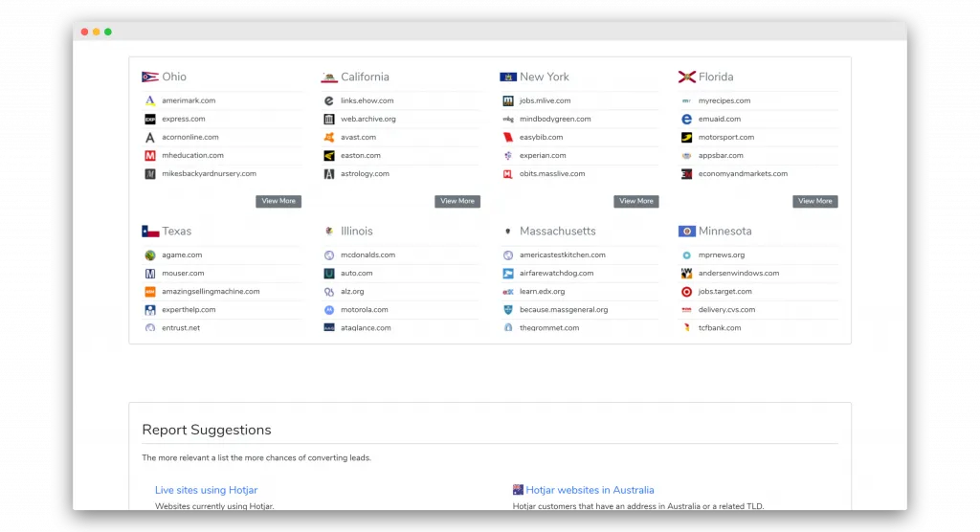Click View More under Florida list
The image size is (980, 532).
pyautogui.click(x=814, y=201)
